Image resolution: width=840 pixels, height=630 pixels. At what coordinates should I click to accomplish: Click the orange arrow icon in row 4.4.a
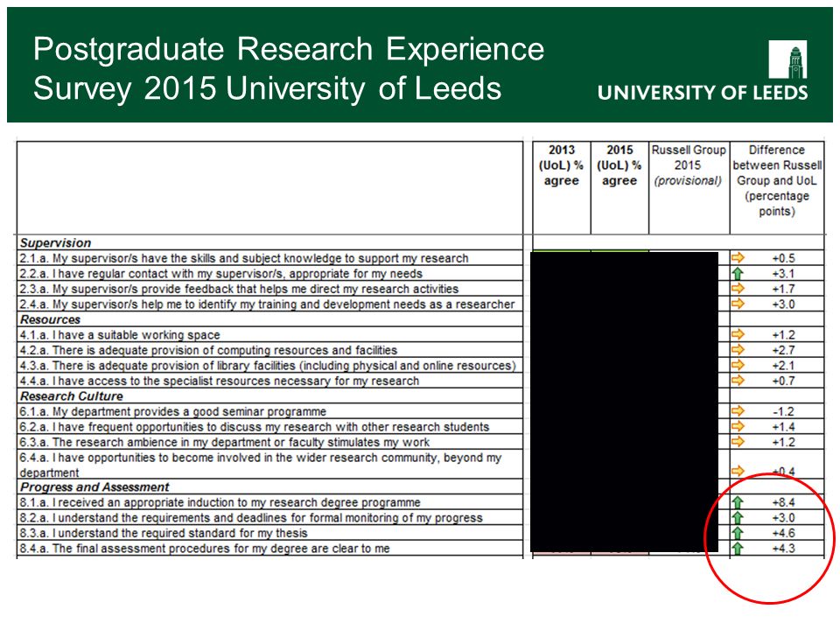pyautogui.click(x=738, y=381)
